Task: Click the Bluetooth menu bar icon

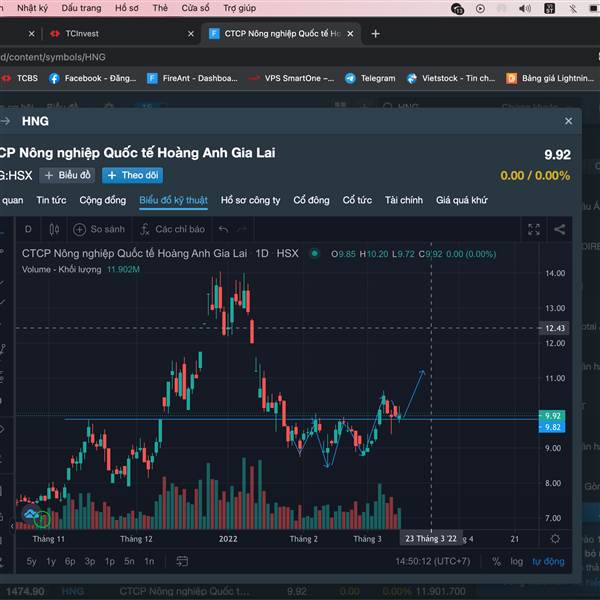Action: click(x=573, y=8)
